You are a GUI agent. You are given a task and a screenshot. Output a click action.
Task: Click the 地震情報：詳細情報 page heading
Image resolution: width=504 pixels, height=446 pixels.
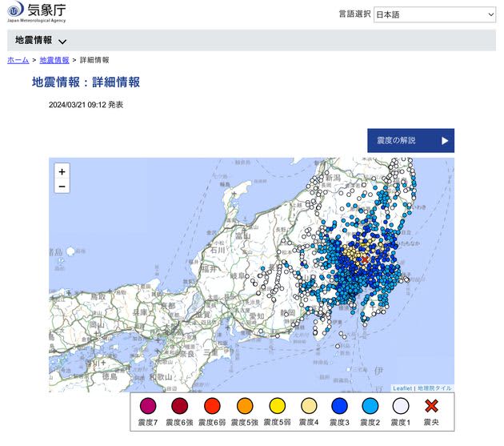click(86, 82)
